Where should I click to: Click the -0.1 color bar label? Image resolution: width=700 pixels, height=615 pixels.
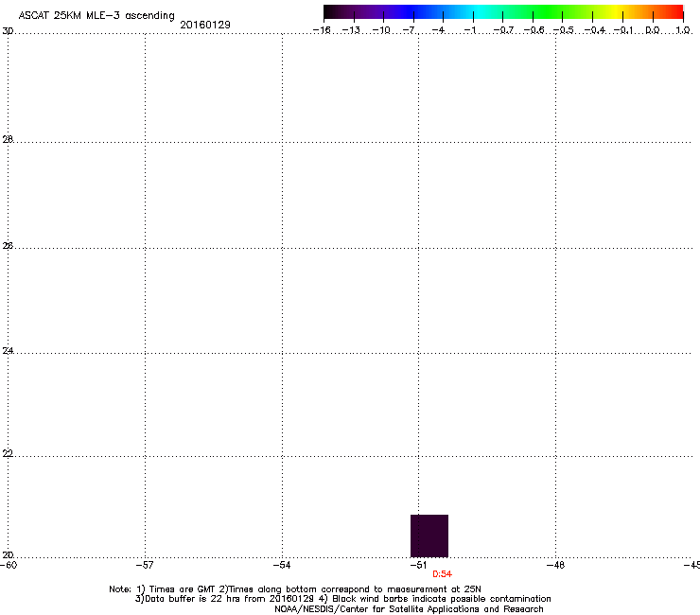(623, 30)
